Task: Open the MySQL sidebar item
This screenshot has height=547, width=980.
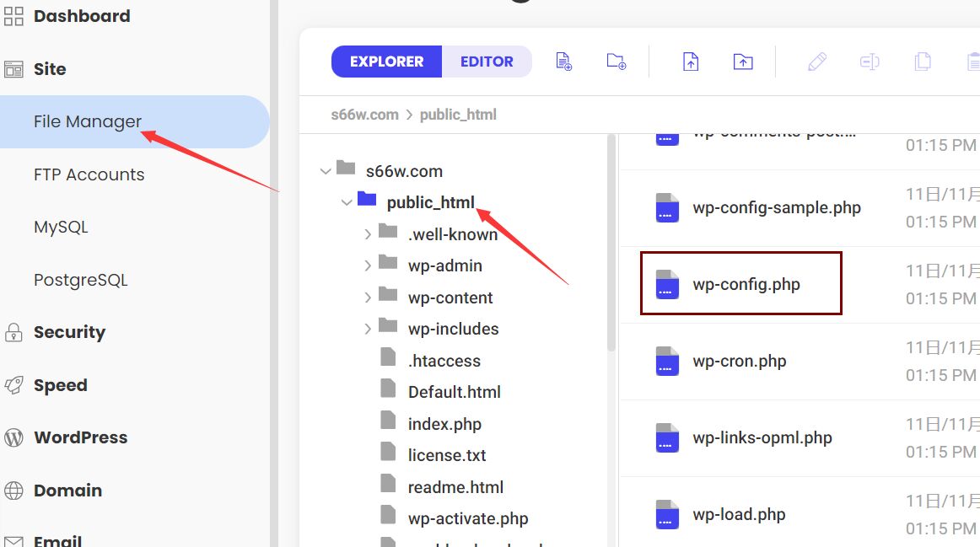Action: [x=61, y=228]
